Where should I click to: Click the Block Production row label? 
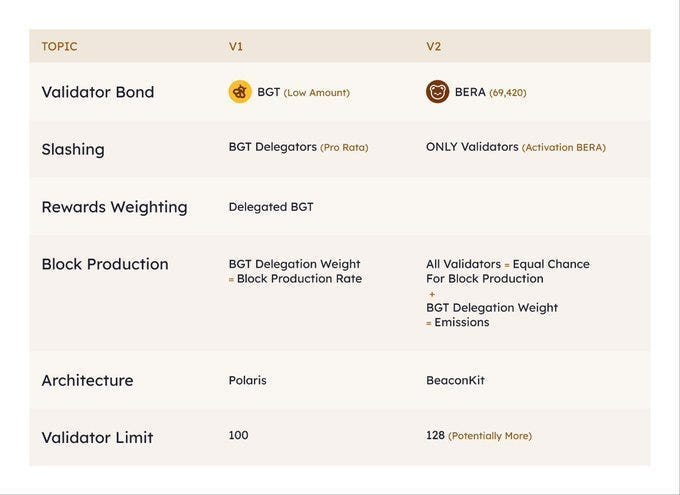pos(105,264)
